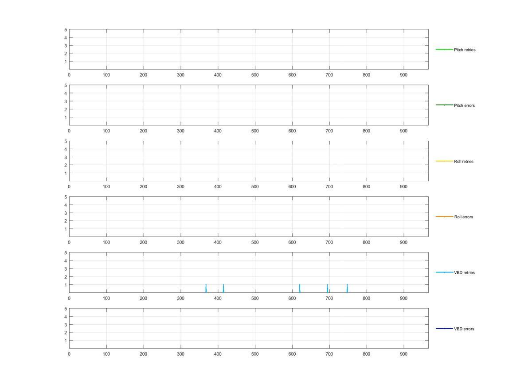Click the VBD retries spike just before 700
The height and width of the screenshot is (392, 532).
pyautogui.click(x=327, y=288)
